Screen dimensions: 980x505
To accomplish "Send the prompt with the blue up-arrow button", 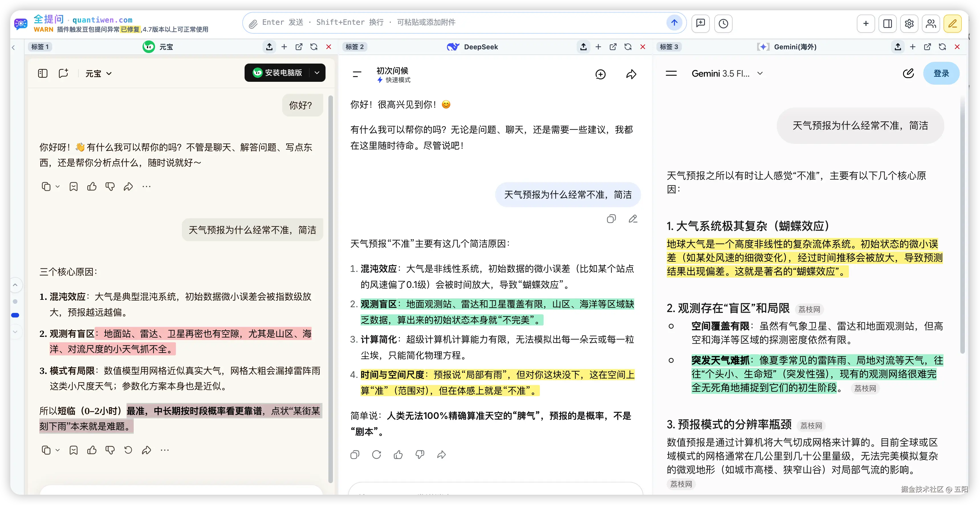I will [x=674, y=23].
